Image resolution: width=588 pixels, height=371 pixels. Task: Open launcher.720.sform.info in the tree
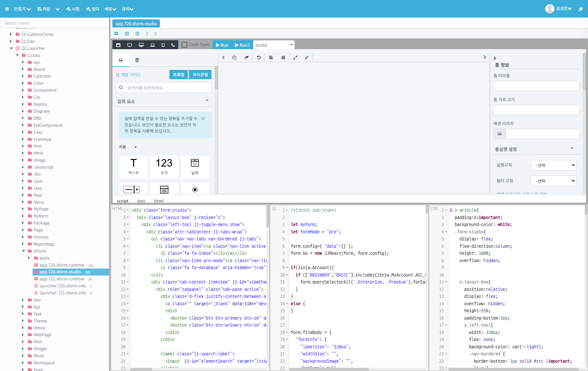[63, 286]
